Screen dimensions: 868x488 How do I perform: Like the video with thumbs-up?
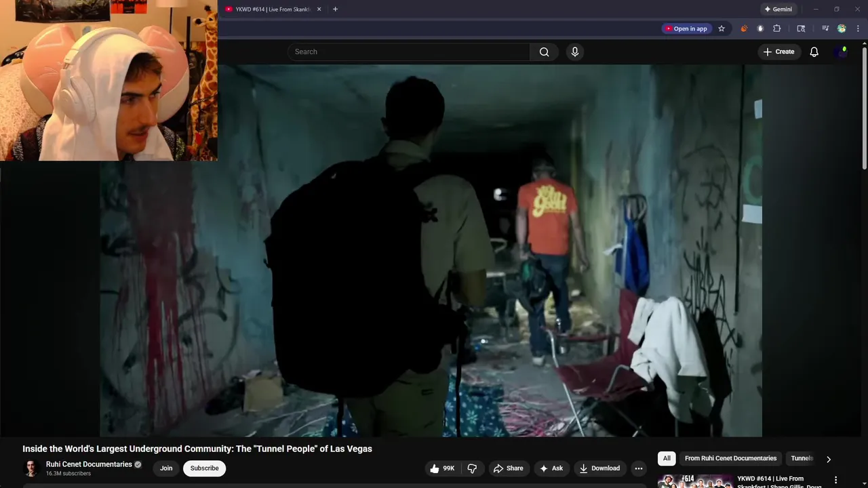pos(441,468)
